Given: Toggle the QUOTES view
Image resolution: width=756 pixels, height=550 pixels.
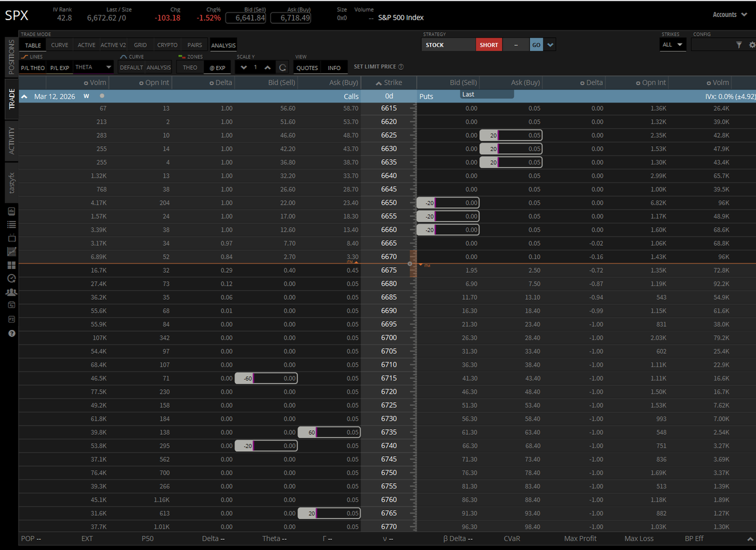Looking at the screenshot, I should (x=307, y=67).
